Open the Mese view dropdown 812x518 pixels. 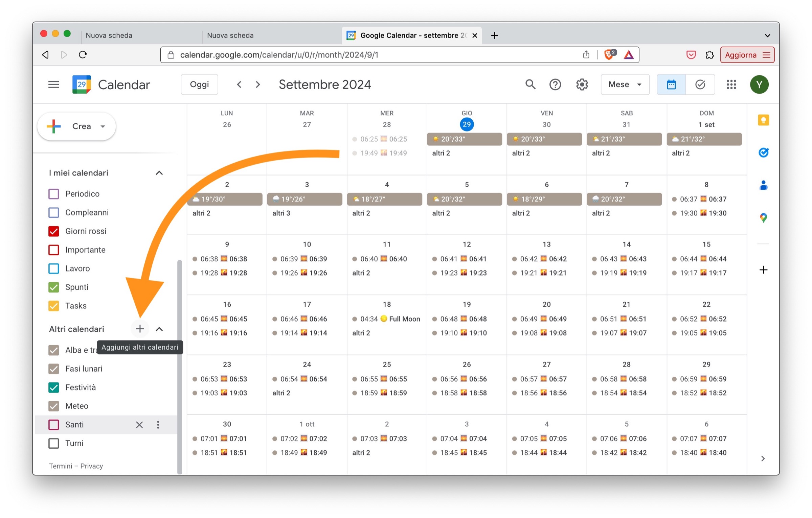(x=625, y=85)
